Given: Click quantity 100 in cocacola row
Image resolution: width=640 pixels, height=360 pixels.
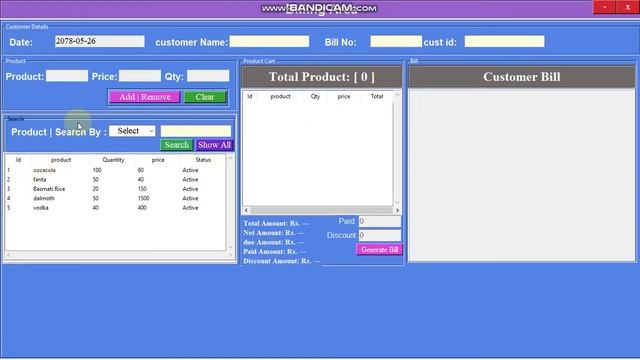Looking at the screenshot, I should (97, 170).
